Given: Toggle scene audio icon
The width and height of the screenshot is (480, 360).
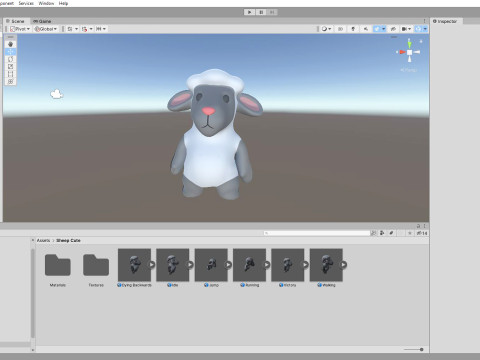Looking at the screenshot, I should (366, 29).
